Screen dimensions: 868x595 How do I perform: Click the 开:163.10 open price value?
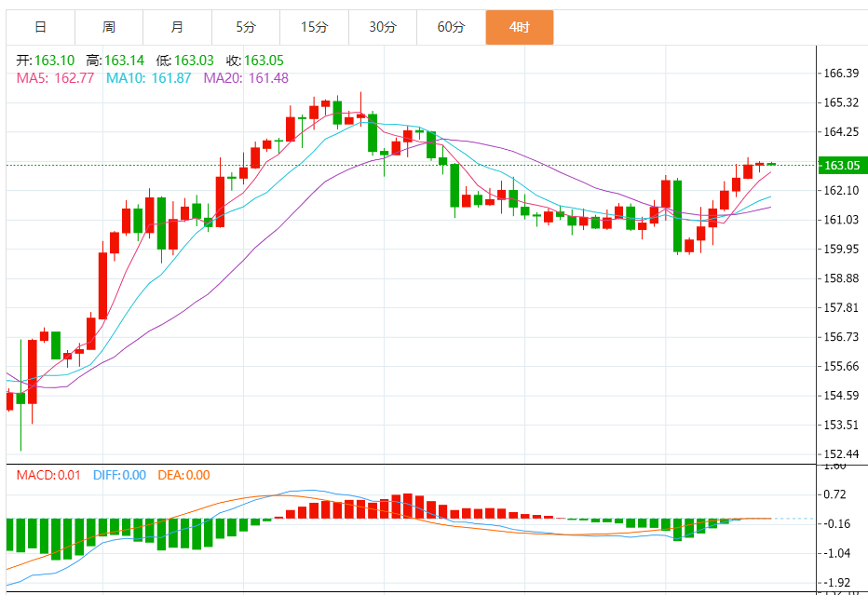point(45,61)
